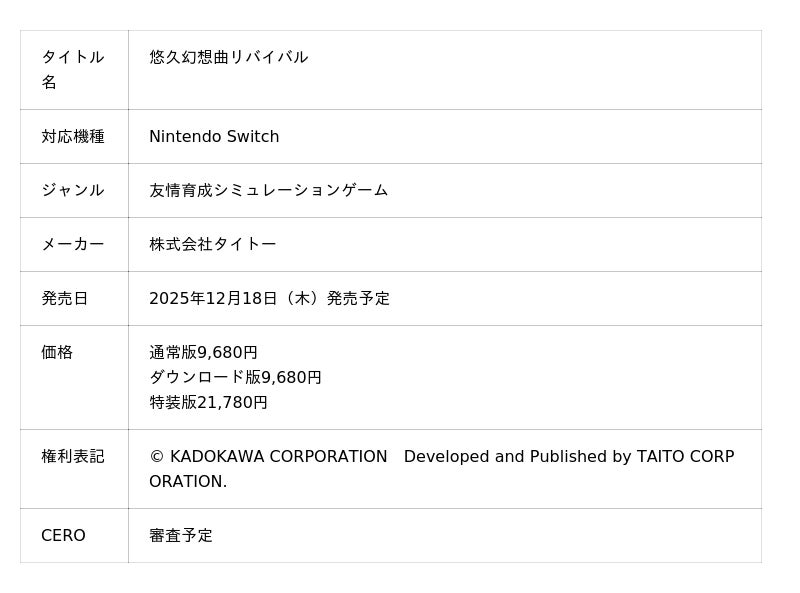
Task: Click the CERO row label
Action: pos(63,535)
